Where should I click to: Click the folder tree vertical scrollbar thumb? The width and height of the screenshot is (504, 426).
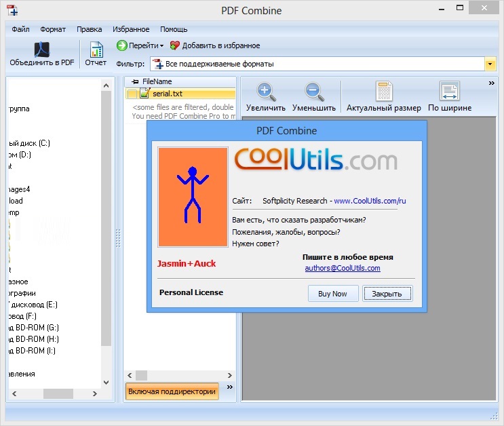tap(106, 218)
